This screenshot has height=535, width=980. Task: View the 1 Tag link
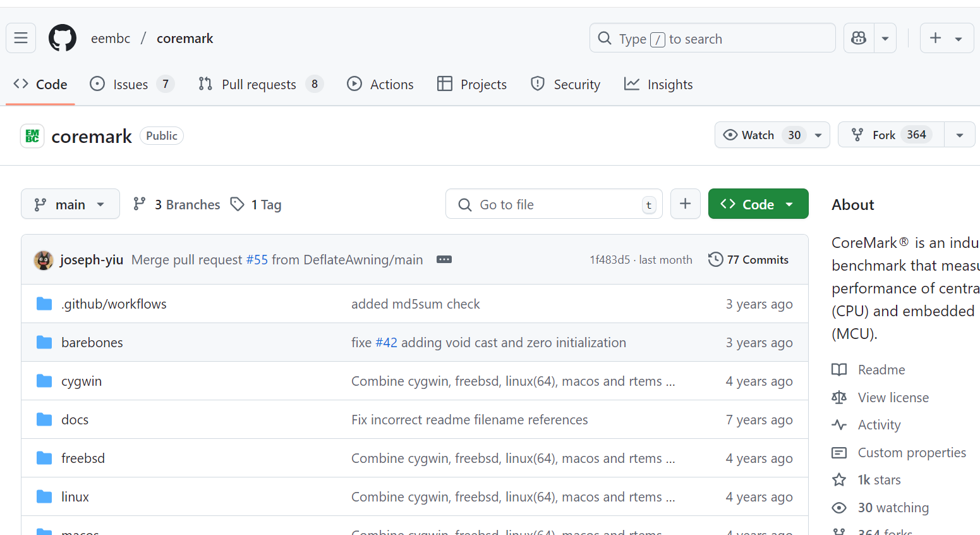[x=256, y=204]
